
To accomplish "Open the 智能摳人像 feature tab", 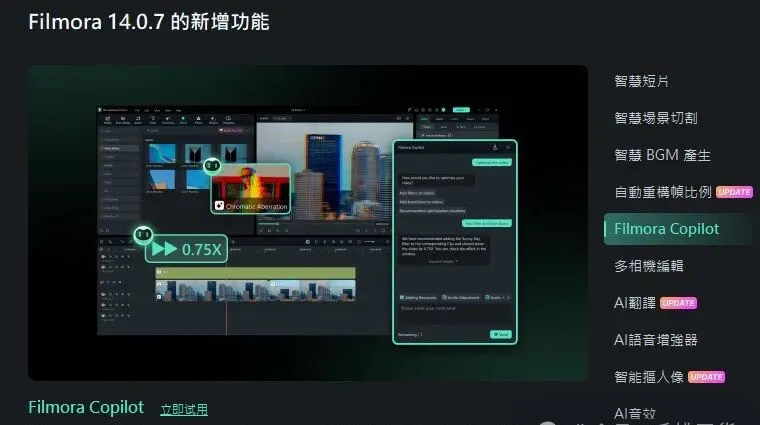I will pos(649,377).
